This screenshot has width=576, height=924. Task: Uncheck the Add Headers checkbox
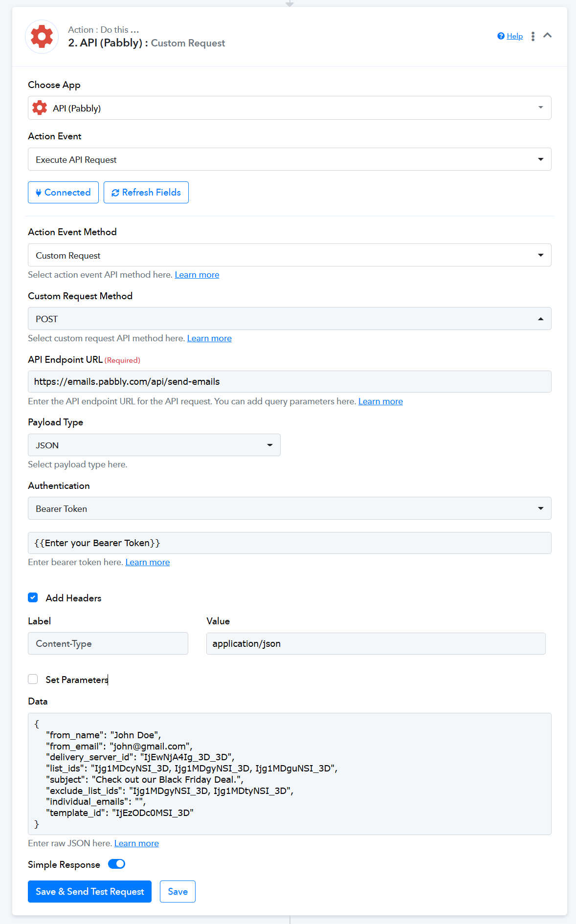point(33,597)
